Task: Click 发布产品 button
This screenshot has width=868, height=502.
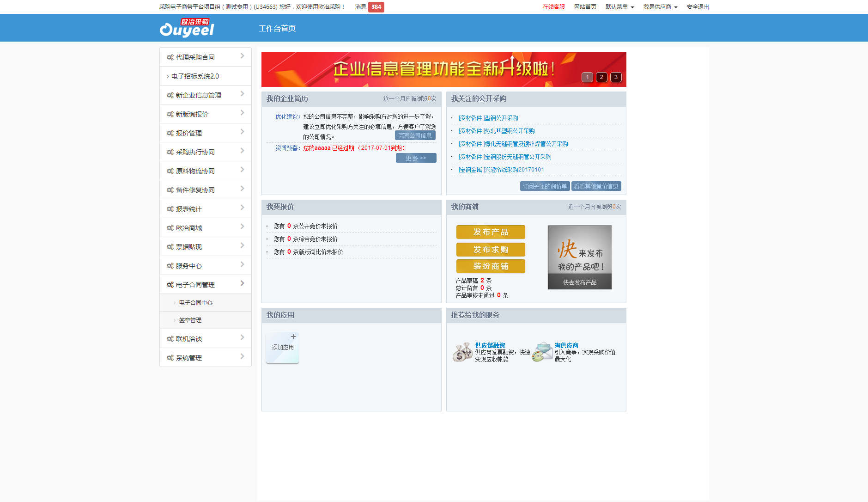Action: coord(491,232)
